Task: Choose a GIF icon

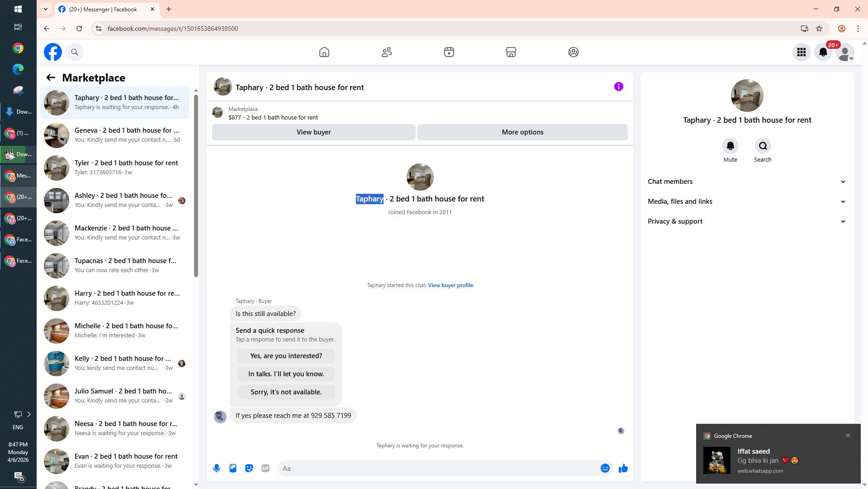Action: pyautogui.click(x=266, y=468)
